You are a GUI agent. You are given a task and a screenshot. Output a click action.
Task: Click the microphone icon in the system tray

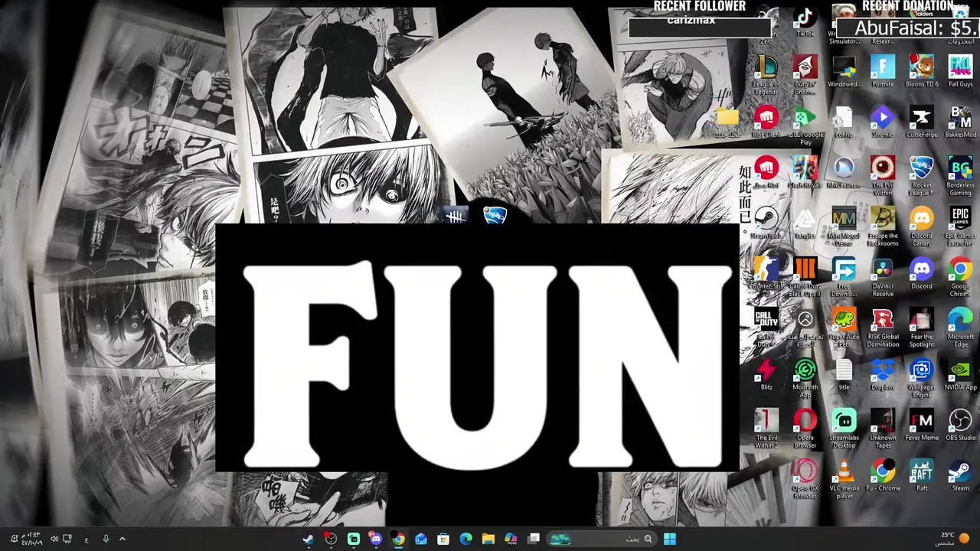pyautogui.click(x=106, y=539)
